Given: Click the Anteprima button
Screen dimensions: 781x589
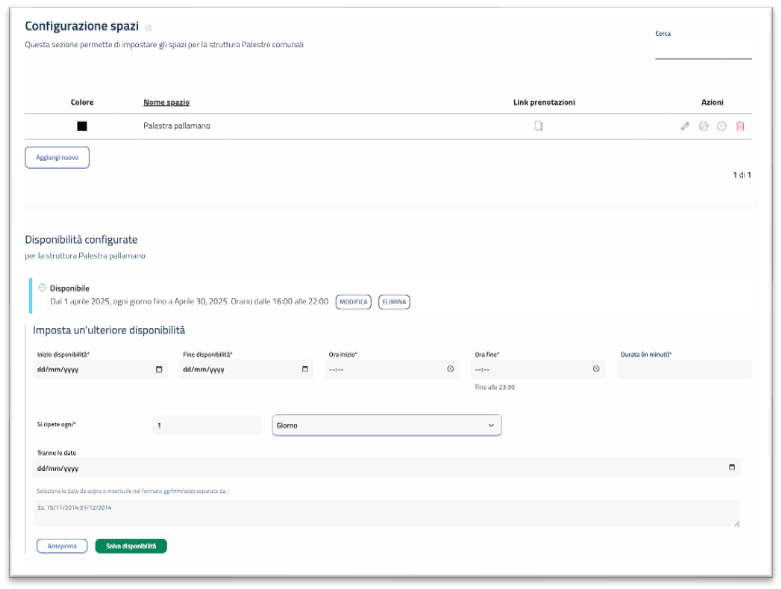Looking at the screenshot, I should click(x=62, y=546).
